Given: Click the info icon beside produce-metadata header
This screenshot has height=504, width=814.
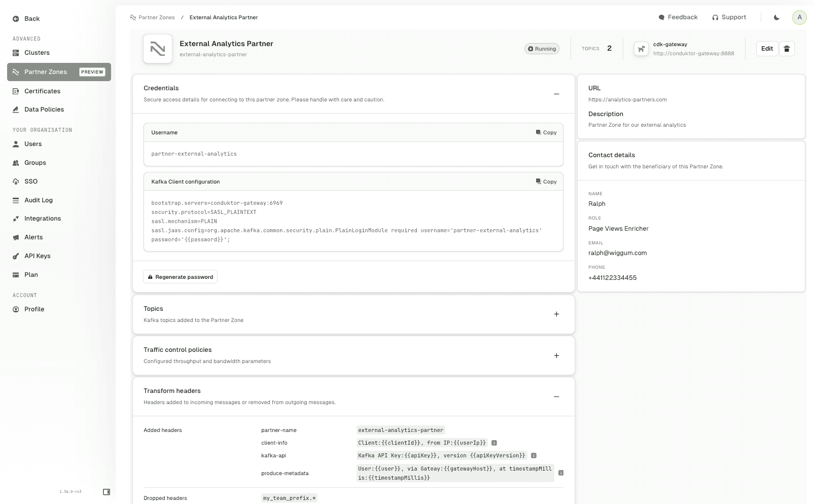Looking at the screenshot, I should tap(561, 473).
